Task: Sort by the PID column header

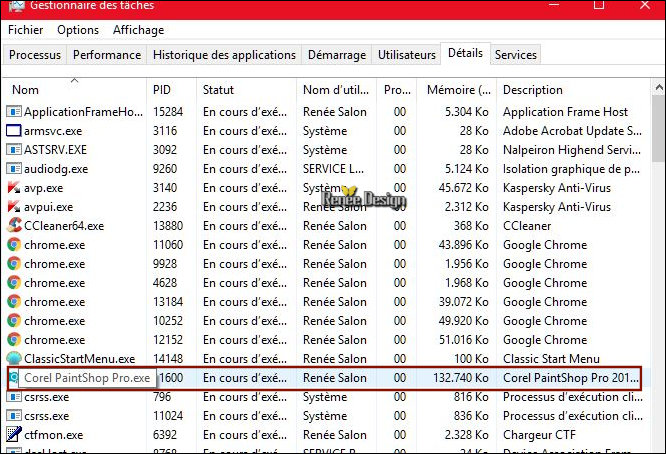Action: click(172, 90)
